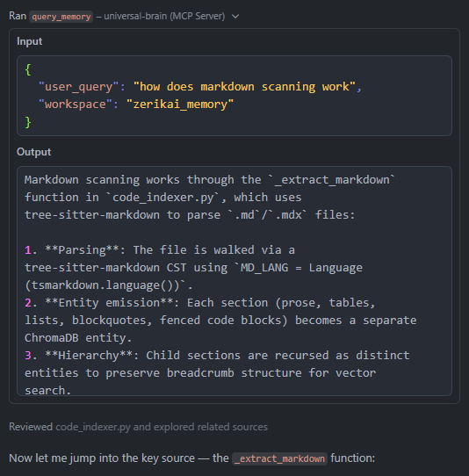
Task: Click "Now let me jump into the key source" text
Action: pyautogui.click(x=102, y=458)
